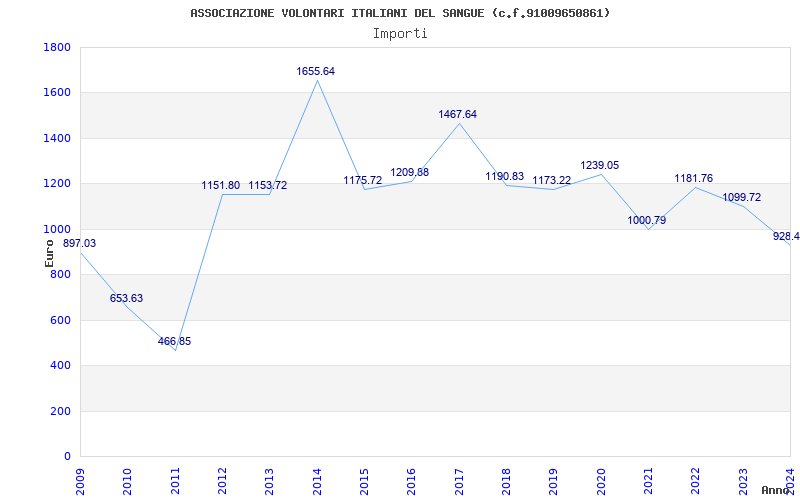Screen dimensions: 800x500
Task: Select the 2017 x-axis year label
Action: (x=459, y=478)
